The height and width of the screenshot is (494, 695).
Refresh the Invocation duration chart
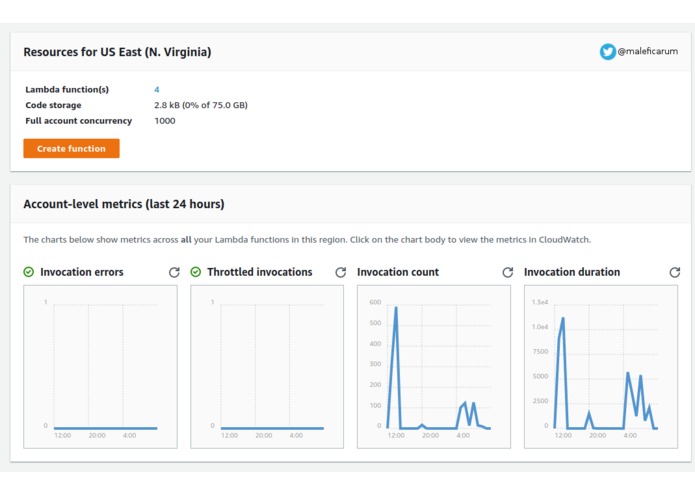pos(675,272)
